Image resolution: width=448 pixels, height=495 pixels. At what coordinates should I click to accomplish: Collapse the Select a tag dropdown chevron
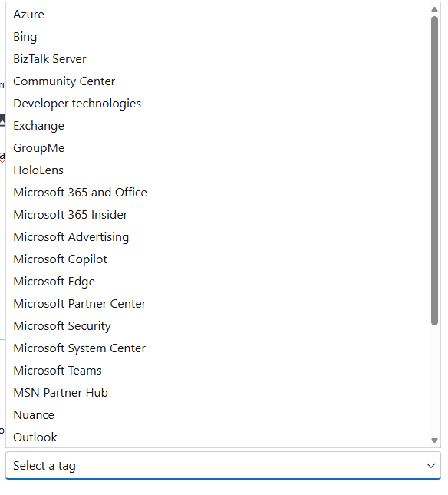tap(430, 466)
